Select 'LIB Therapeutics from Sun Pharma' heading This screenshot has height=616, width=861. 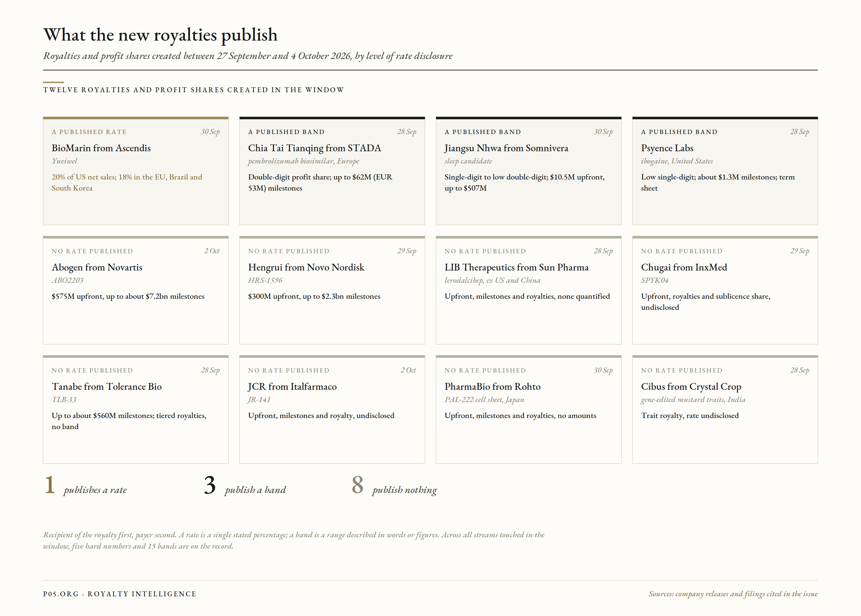click(x=517, y=267)
